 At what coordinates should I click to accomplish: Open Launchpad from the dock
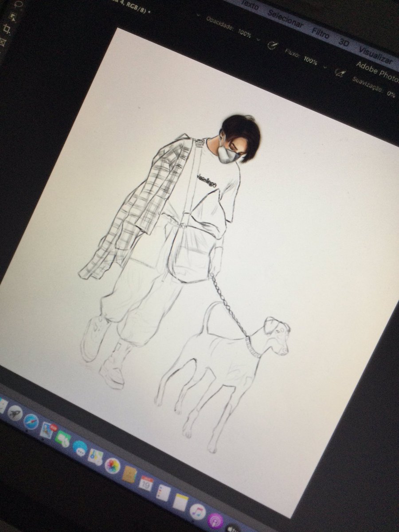click(15, 412)
